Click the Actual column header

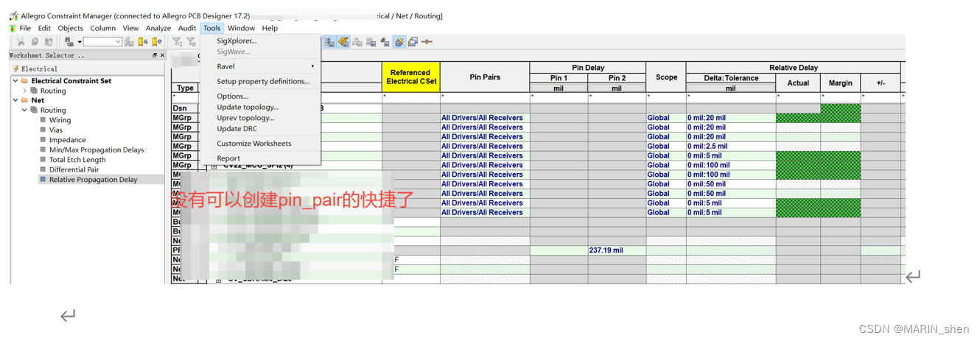pyautogui.click(x=798, y=82)
